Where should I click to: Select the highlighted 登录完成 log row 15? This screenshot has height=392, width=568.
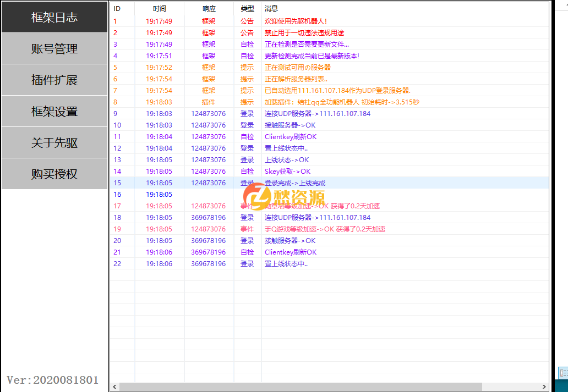(x=330, y=182)
